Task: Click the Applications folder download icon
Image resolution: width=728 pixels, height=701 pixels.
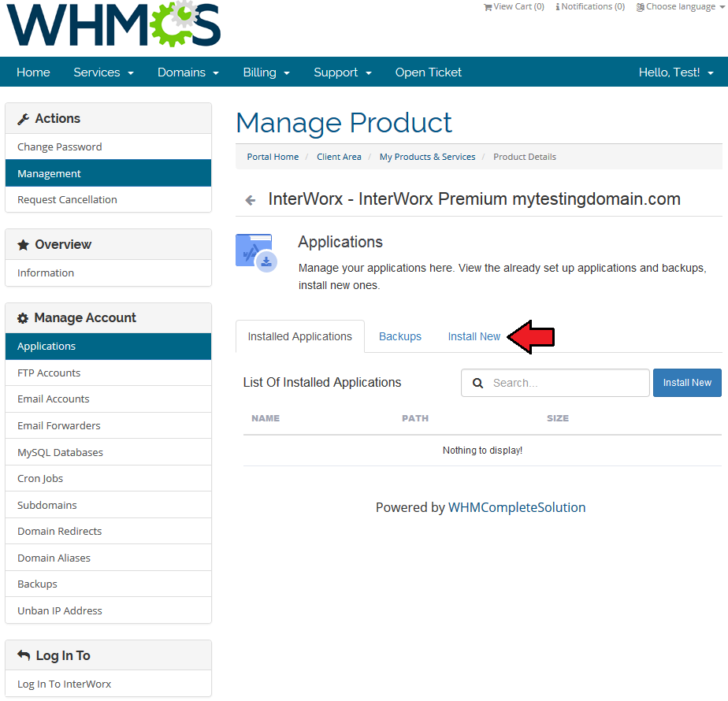Action: pos(256,253)
